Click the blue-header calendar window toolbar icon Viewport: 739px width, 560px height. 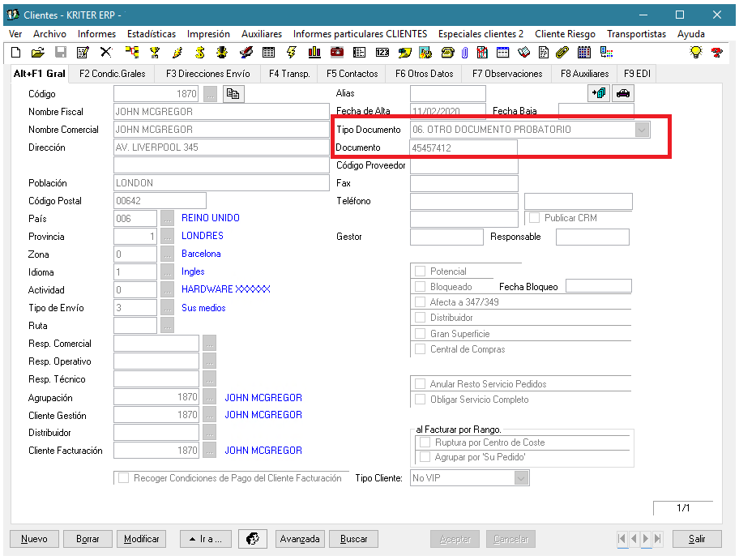click(503, 53)
